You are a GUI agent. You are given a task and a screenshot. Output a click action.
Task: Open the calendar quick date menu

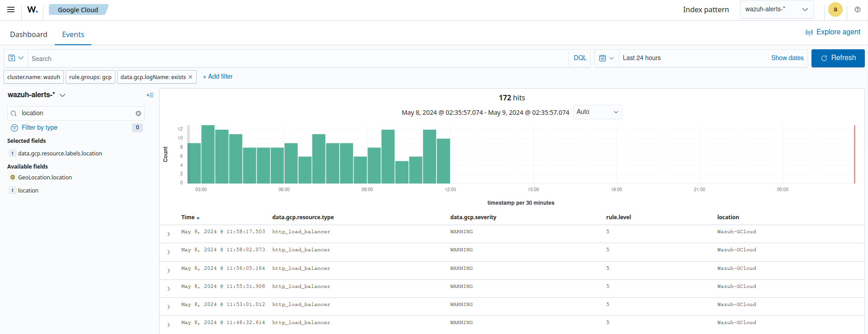click(x=606, y=58)
